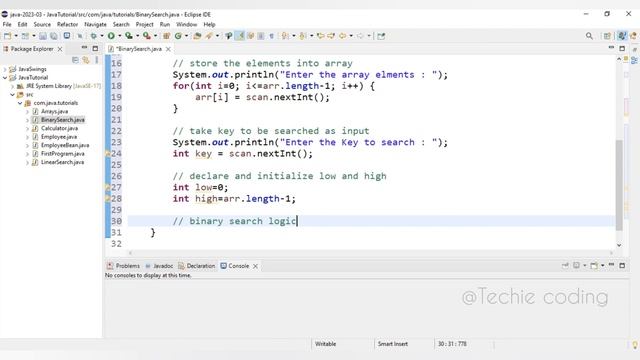Select FirstProgram.java in Package Explorer
Image resolution: width=640 pixels, height=360 pixels.
[62, 154]
